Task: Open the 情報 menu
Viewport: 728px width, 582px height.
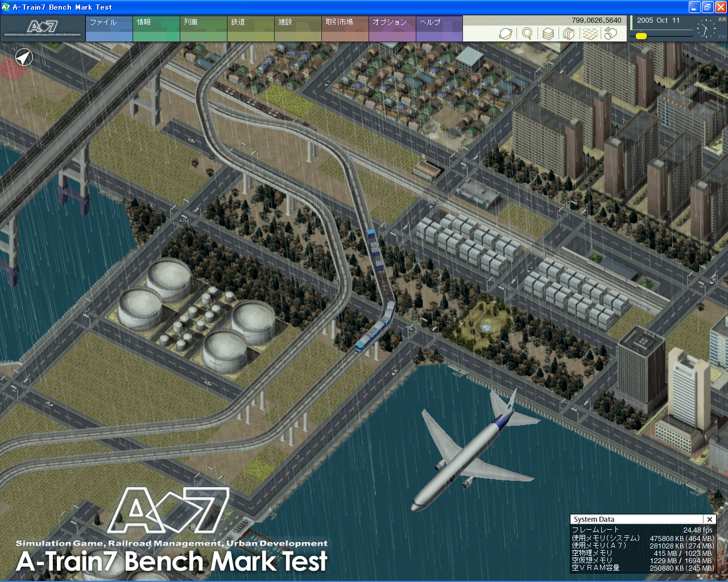Action: tap(156, 28)
